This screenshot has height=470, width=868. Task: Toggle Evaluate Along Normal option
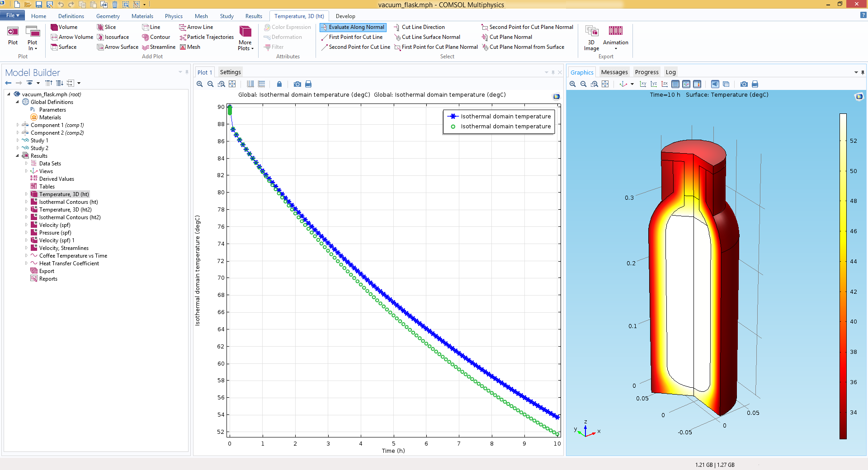[x=353, y=27]
